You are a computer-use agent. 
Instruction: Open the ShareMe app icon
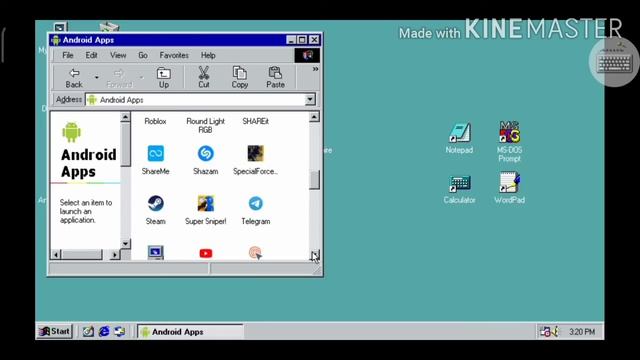156,154
